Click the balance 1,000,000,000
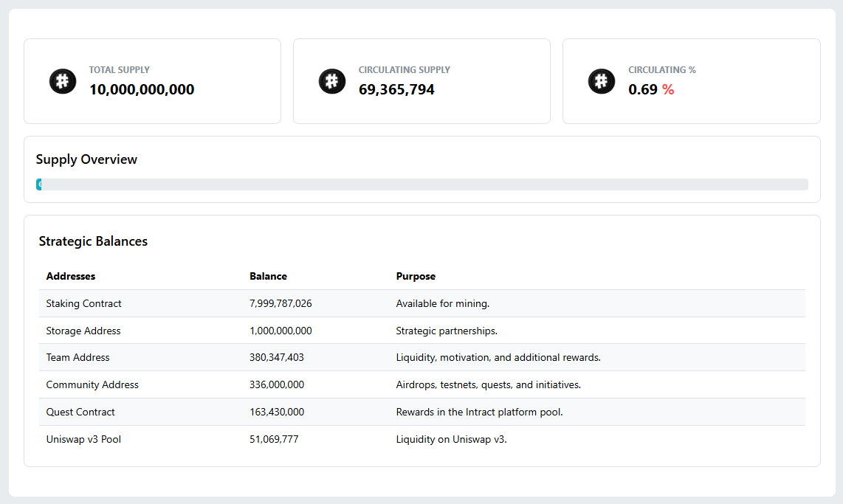This screenshot has width=843, height=504. click(281, 331)
